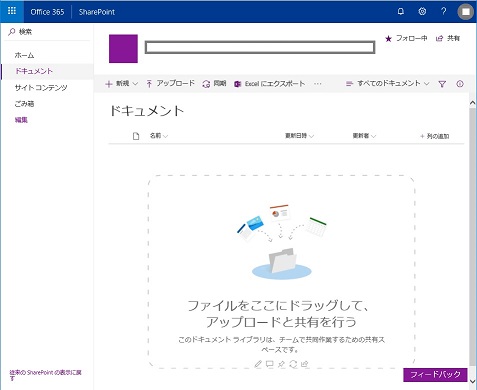
Task: Click the フォロー中 following label
Action: click(412, 38)
